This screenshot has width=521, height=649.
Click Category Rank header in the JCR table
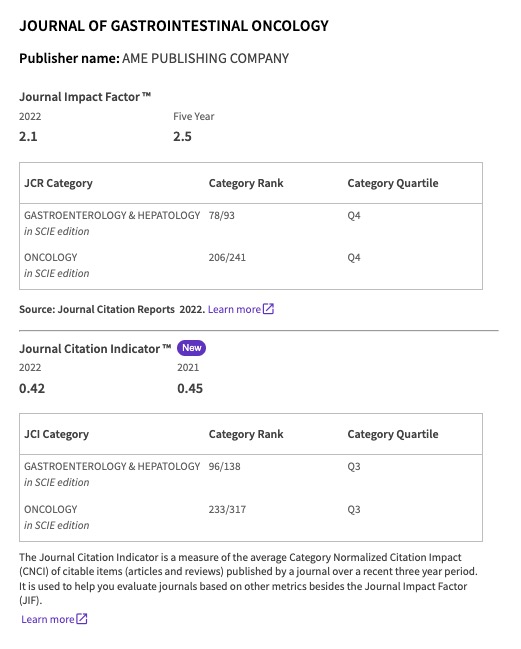pyautogui.click(x=246, y=183)
